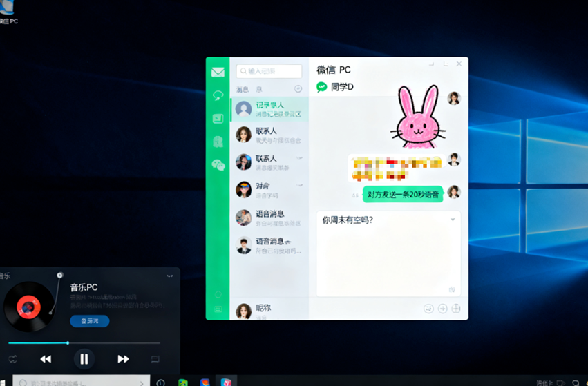Click the round clock icon on taskbar
The height and width of the screenshot is (386, 588).
[x=160, y=383]
